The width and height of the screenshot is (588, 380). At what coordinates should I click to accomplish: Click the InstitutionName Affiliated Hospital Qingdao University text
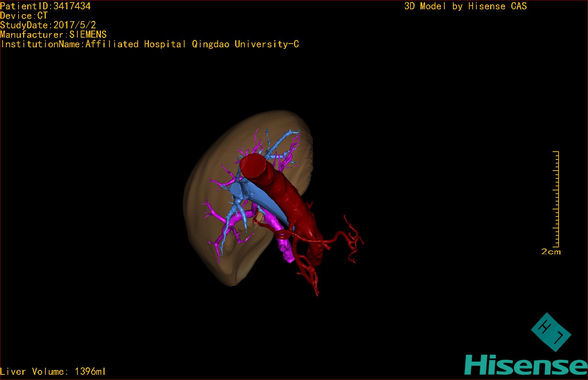click(150, 44)
